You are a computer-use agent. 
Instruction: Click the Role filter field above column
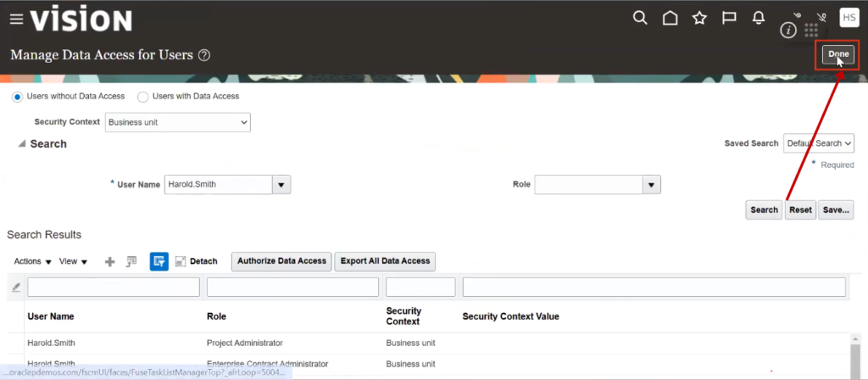click(x=292, y=288)
